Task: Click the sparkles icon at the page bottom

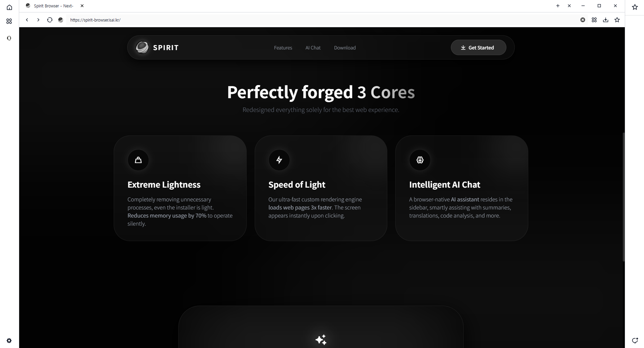Action: [x=321, y=340]
